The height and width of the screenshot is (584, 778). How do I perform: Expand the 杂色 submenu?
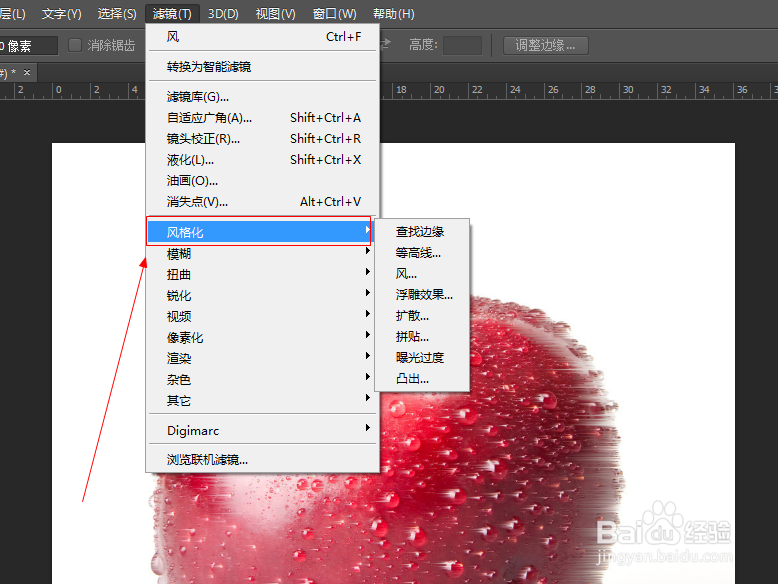coord(262,379)
